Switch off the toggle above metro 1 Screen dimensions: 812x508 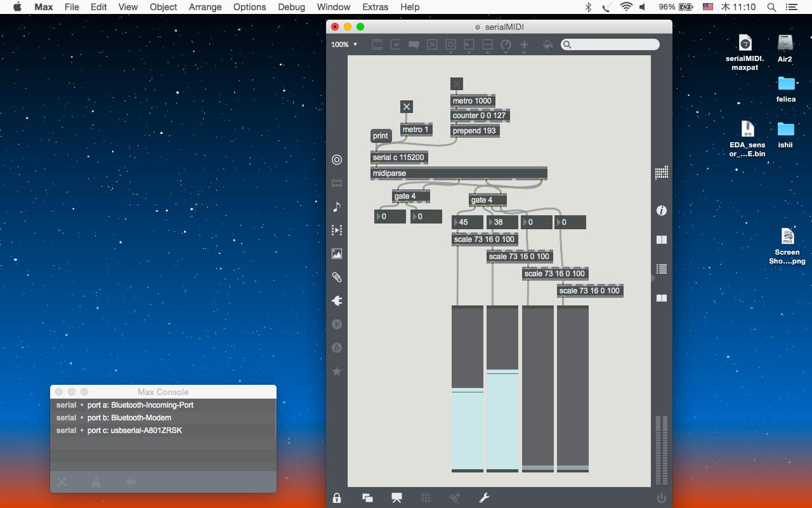407,107
